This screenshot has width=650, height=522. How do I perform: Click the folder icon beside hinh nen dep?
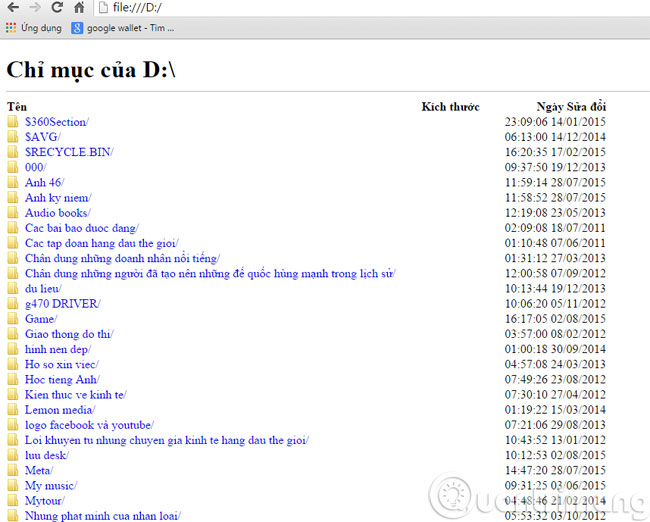(13, 349)
